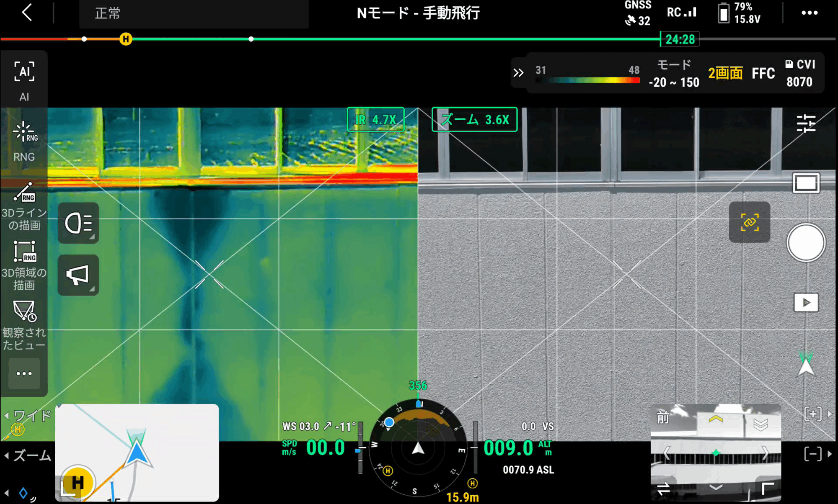838x504 pixels.
Task: Open battery status showing 79%
Action: (739, 13)
